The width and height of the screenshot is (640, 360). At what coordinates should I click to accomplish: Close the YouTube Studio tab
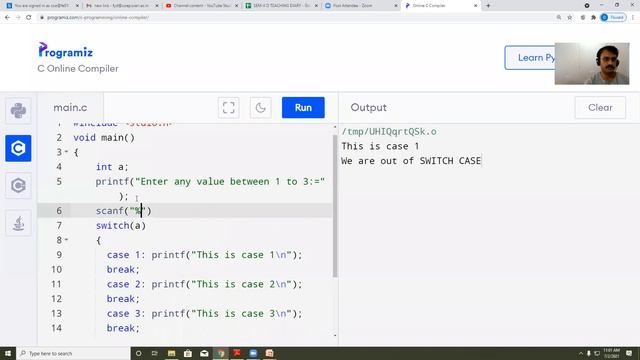click(x=236, y=6)
